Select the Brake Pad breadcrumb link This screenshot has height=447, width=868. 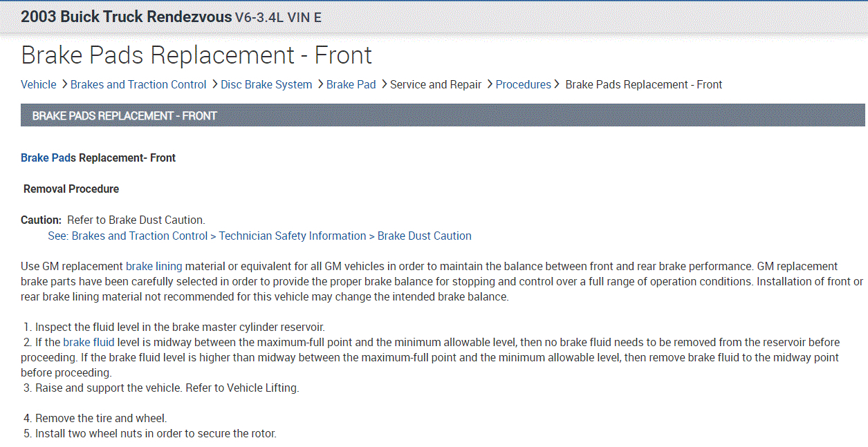point(351,84)
